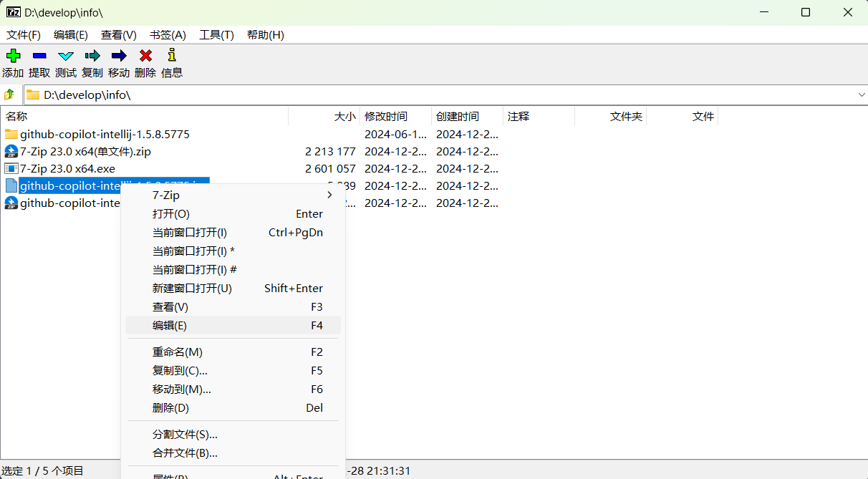Sort by 文件 files column header

point(682,116)
